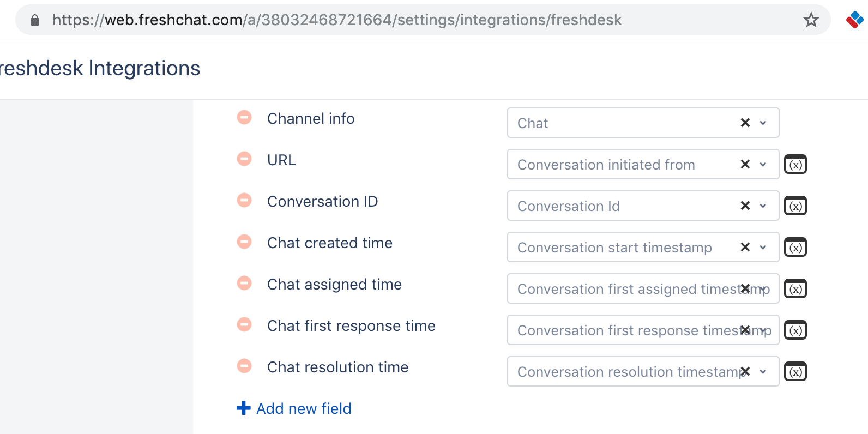Click the Chat resolution time label
The height and width of the screenshot is (434, 868).
tap(337, 367)
